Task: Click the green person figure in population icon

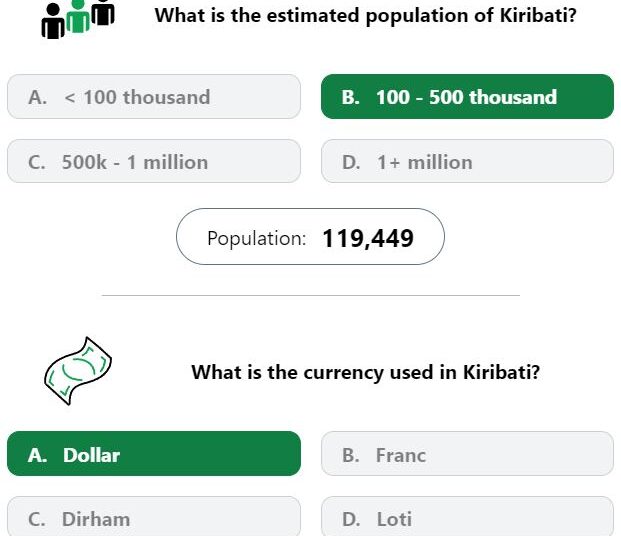Action: coord(78,17)
